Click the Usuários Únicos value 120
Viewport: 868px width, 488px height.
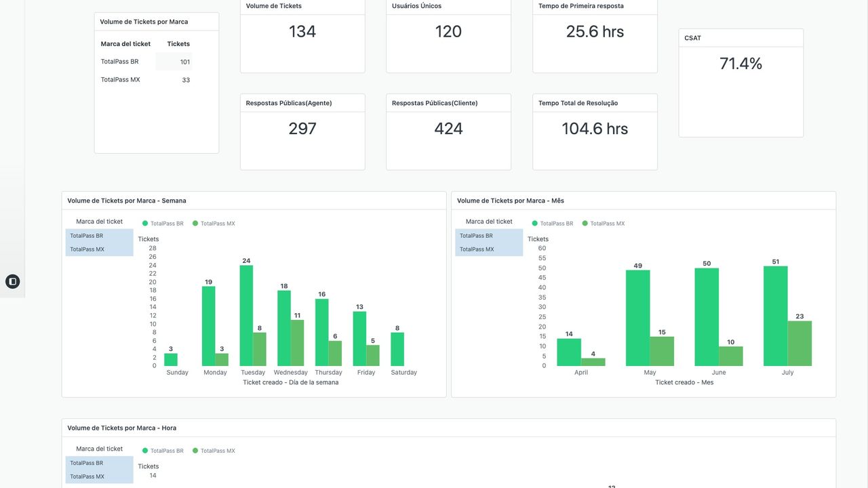(448, 32)
